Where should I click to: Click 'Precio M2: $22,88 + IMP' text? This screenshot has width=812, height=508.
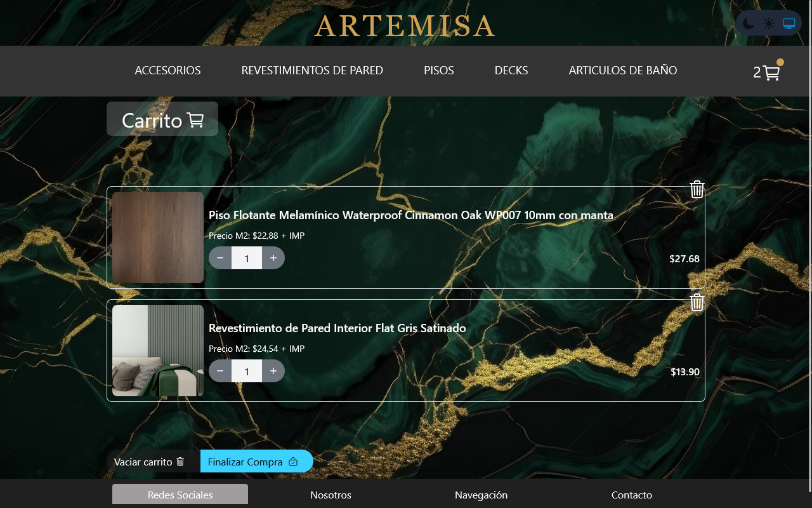[257, 236]
